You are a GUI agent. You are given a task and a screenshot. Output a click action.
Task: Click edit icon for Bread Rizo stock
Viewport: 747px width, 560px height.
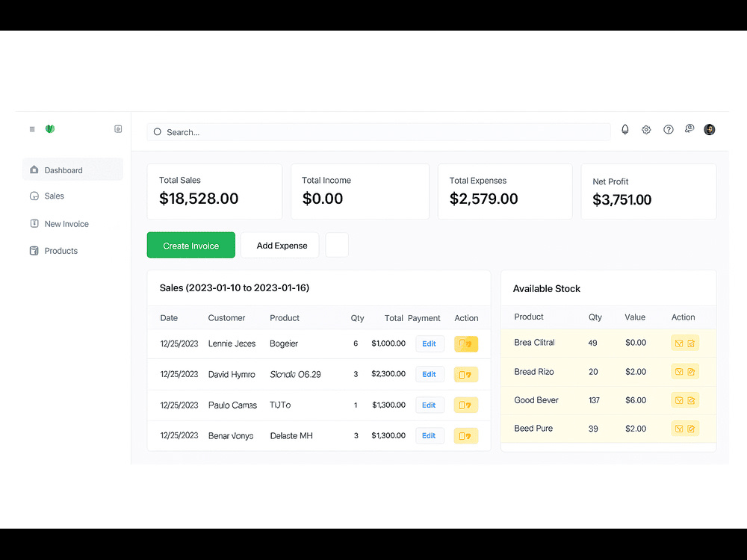click(691, 372)
